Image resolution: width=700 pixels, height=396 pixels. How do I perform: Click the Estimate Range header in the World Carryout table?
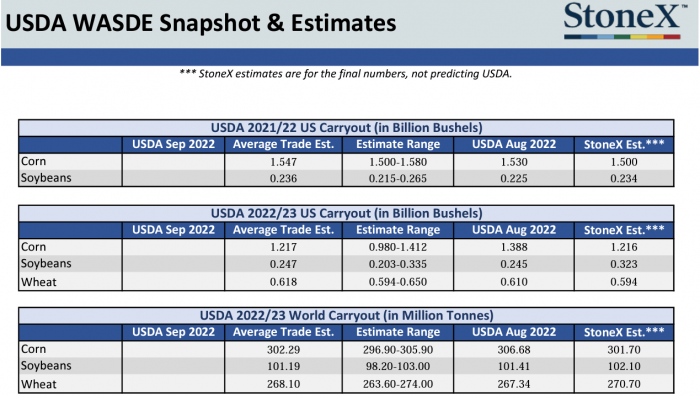(398, 332)
